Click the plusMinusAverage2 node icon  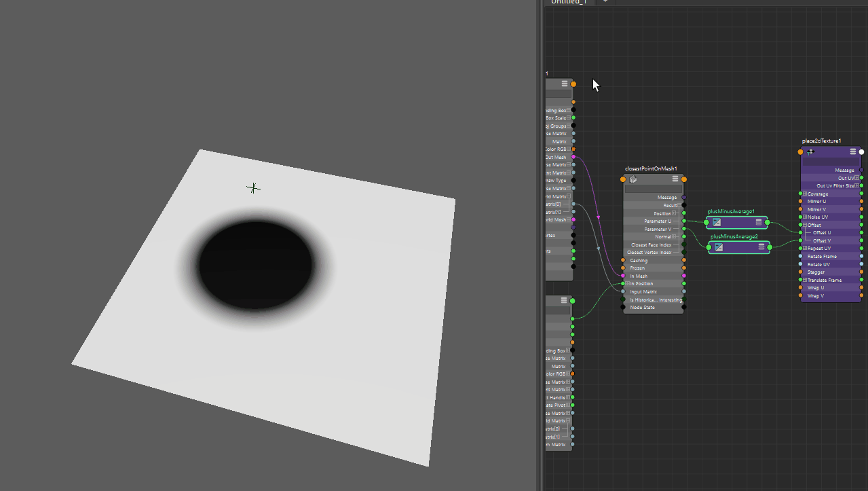pos(719,247)
